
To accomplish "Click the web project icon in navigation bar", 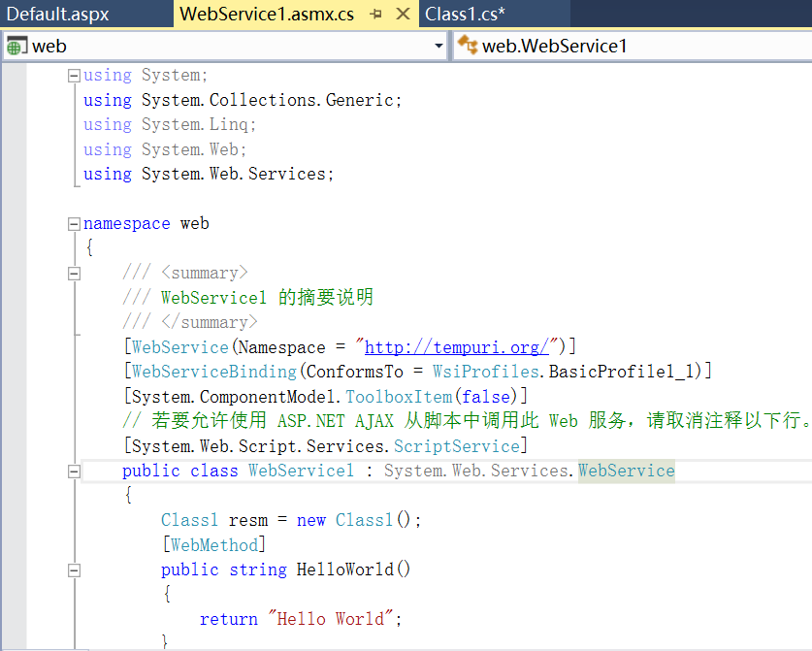I will coord(17,47).
